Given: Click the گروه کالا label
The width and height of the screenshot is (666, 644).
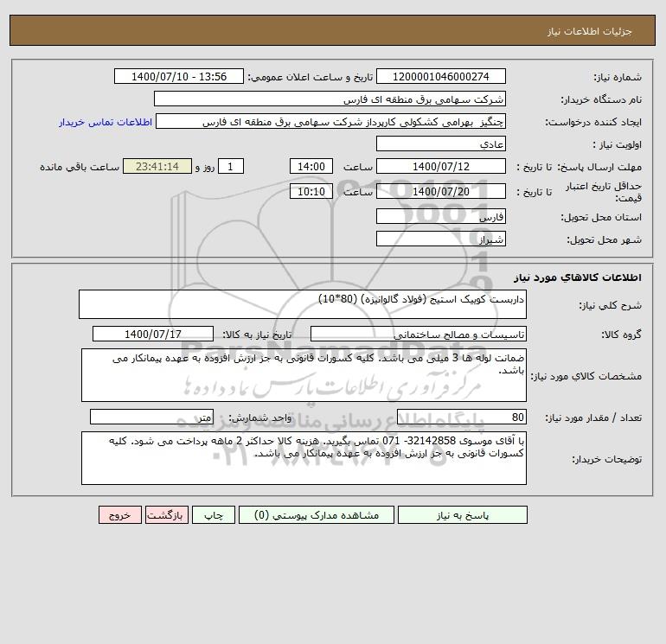Looking at the screenshot, I should (x=621, y=335).
